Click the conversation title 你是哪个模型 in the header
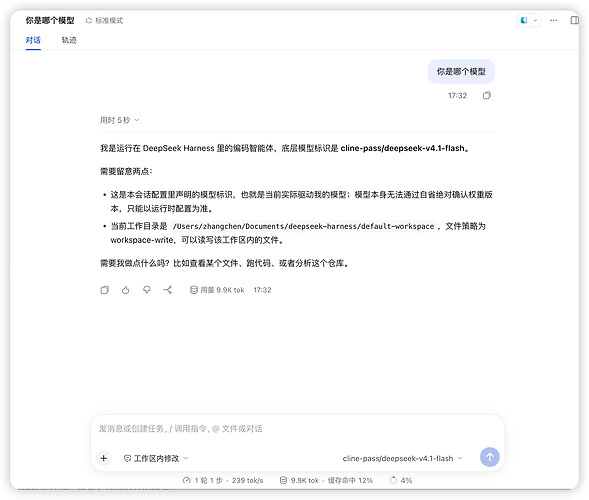Viewport: 589px width, 500px height. pyautogui.click(x=50, y=21)
